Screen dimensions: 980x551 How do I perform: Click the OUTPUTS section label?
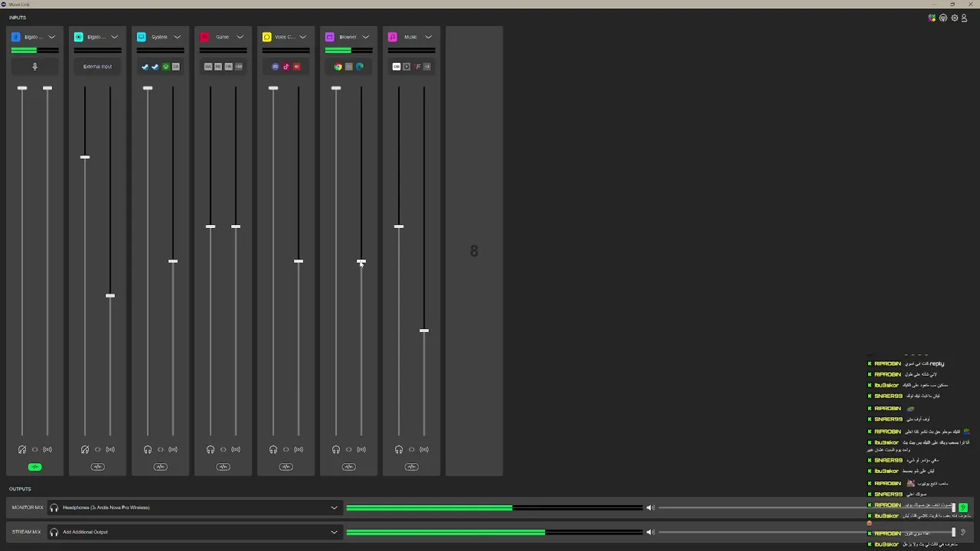tap(20, 489)
